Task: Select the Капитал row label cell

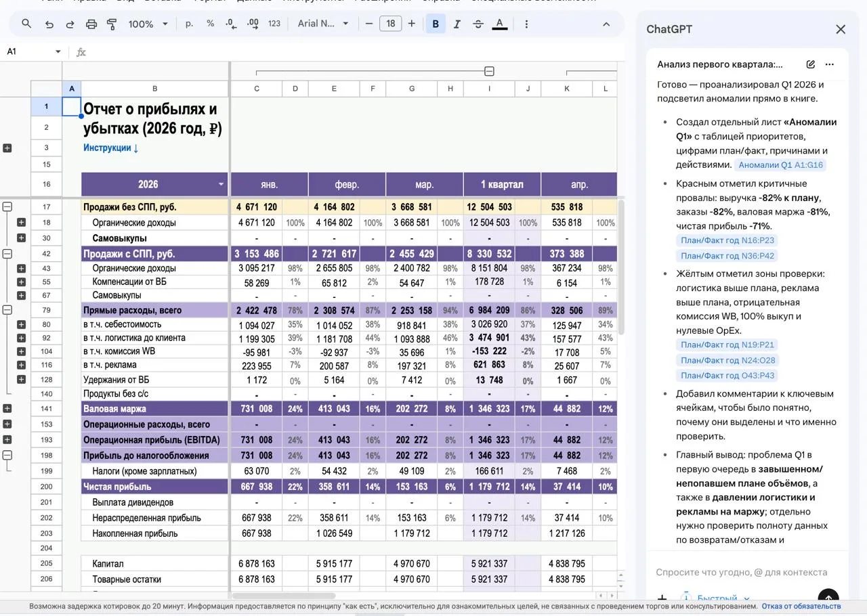Action: [x=155, y=563]
